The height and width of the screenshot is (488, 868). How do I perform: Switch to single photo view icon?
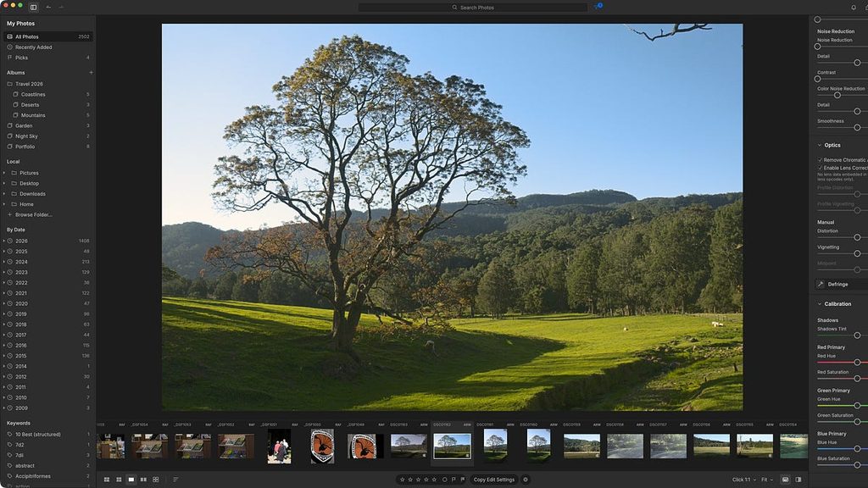131,480
